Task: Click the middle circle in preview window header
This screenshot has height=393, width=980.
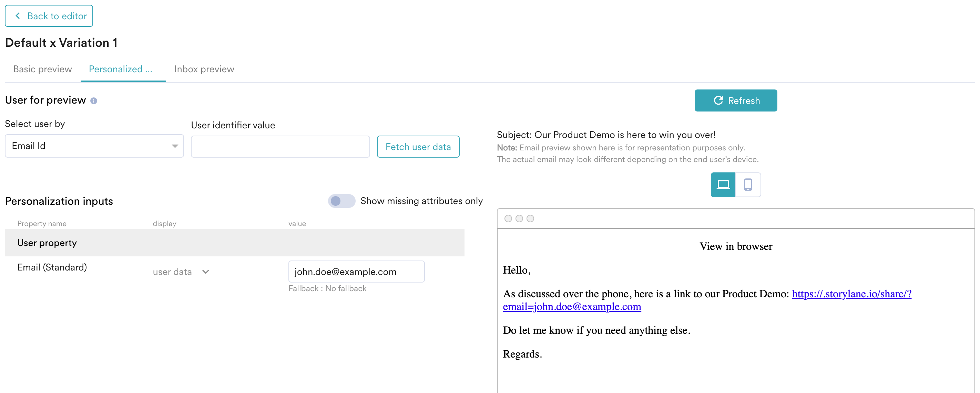Action: tap(519, 219)
